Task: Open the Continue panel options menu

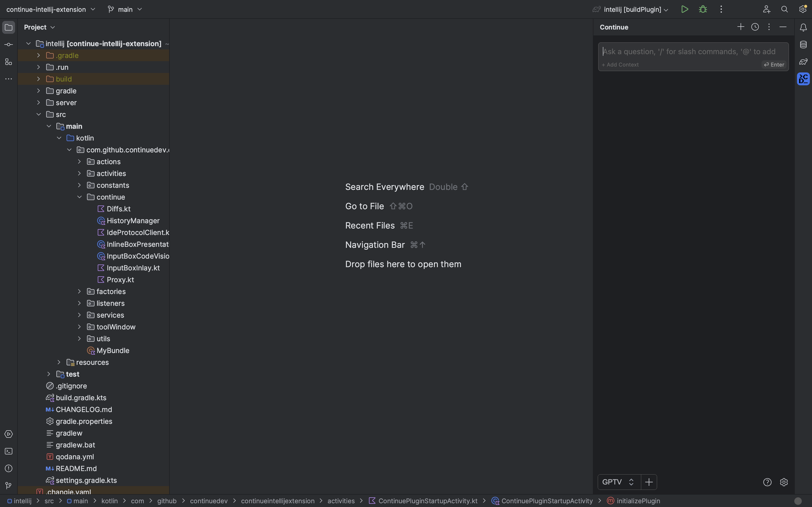Action: pyautogui.click(x=769, y=27)
